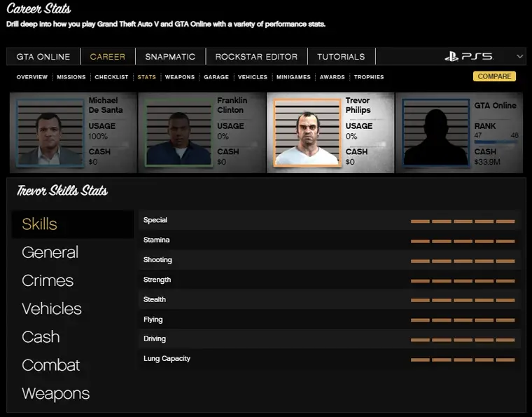This screenshot has width=532, height=417.
Task: Open the MISSIONS sub-menu
Action: [71, 77]
